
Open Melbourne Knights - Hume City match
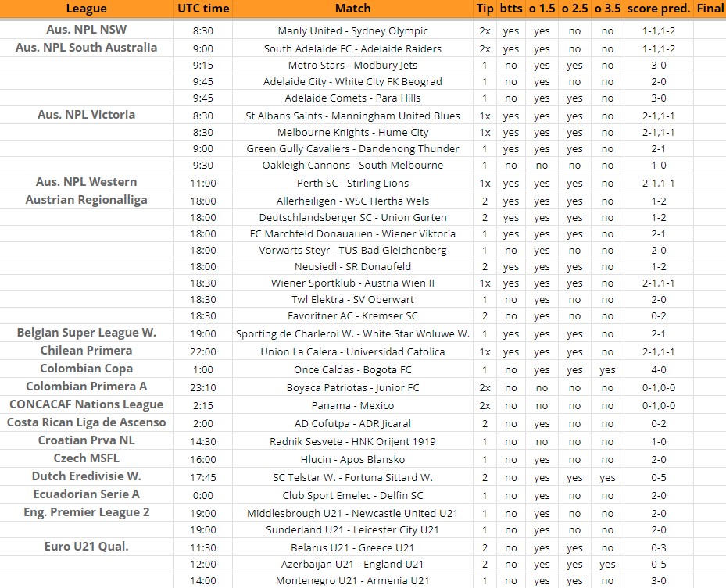tap(352, 132)
